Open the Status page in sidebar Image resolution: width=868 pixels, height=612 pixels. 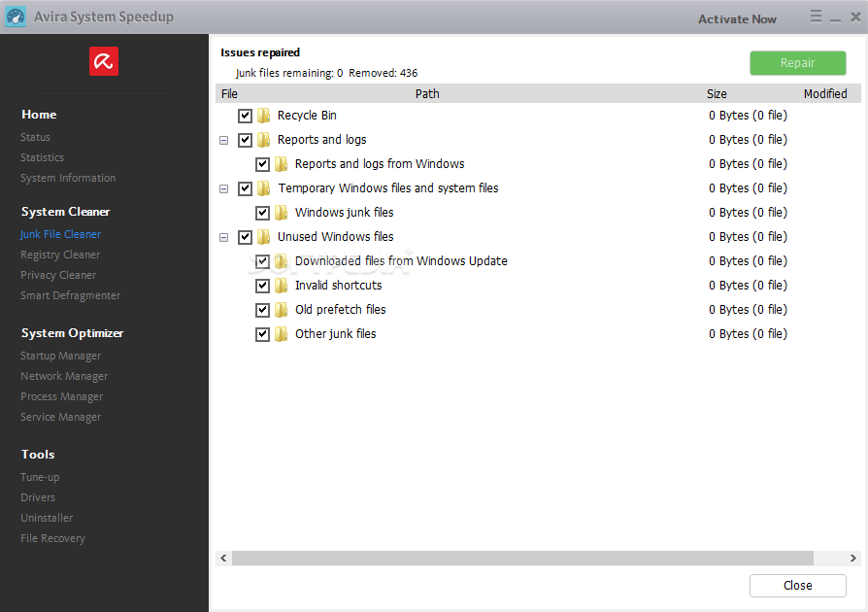click(x=35, y=137)
